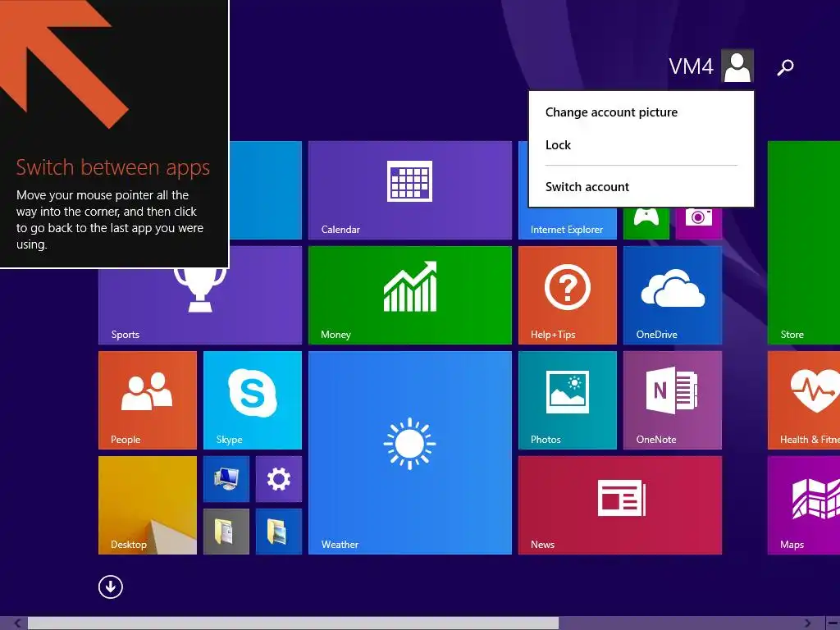The image size is (840, 630).
Task: Launch the OneNote tile
Action: pyautogui.click(x=673, y=400)
